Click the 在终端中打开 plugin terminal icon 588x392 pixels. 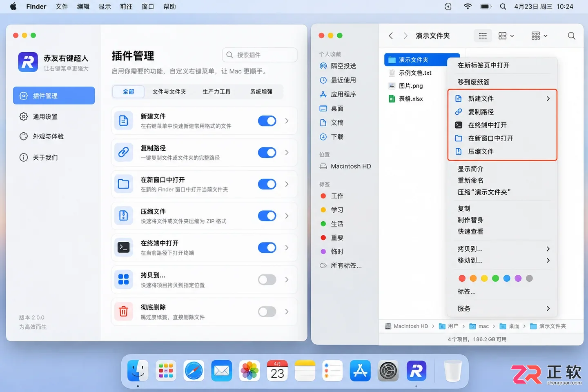(x=123, y=247)
